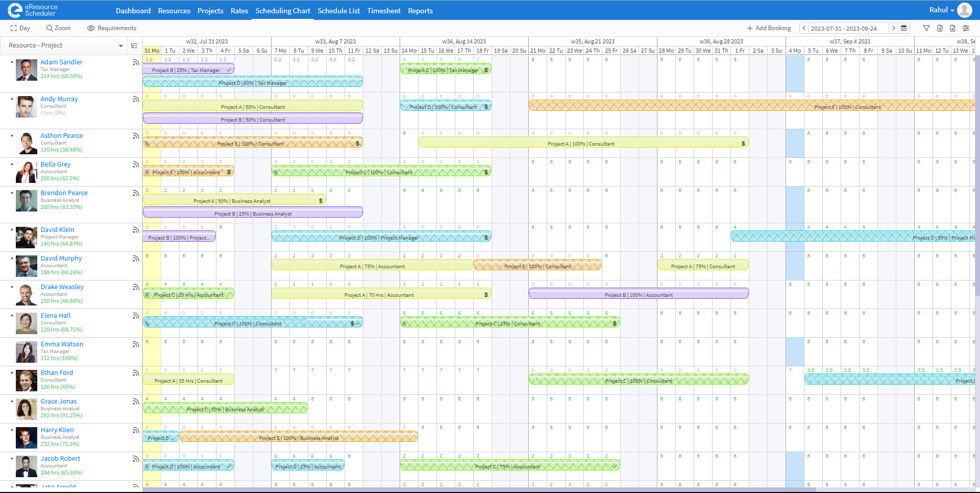This screenshot has height=493, width=980.
Task: Click the feed icon for Bella Grey
Action: (136, 165)
